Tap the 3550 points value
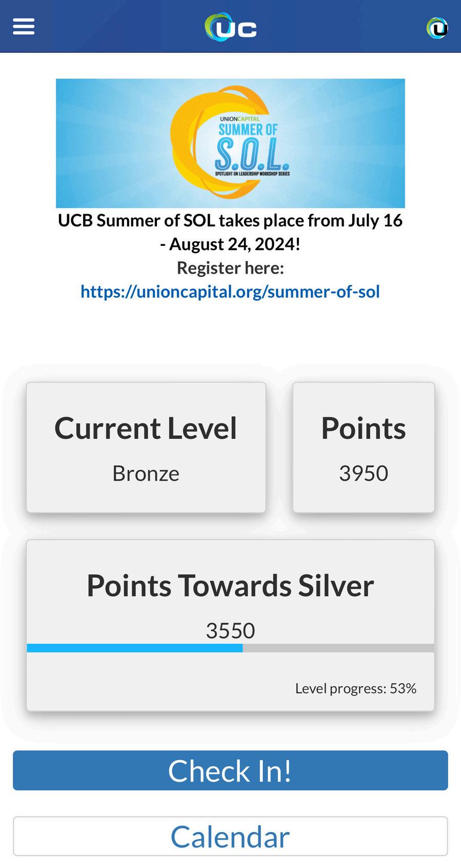The width and height of the screenshot is (461, 868). pos(230,630)
